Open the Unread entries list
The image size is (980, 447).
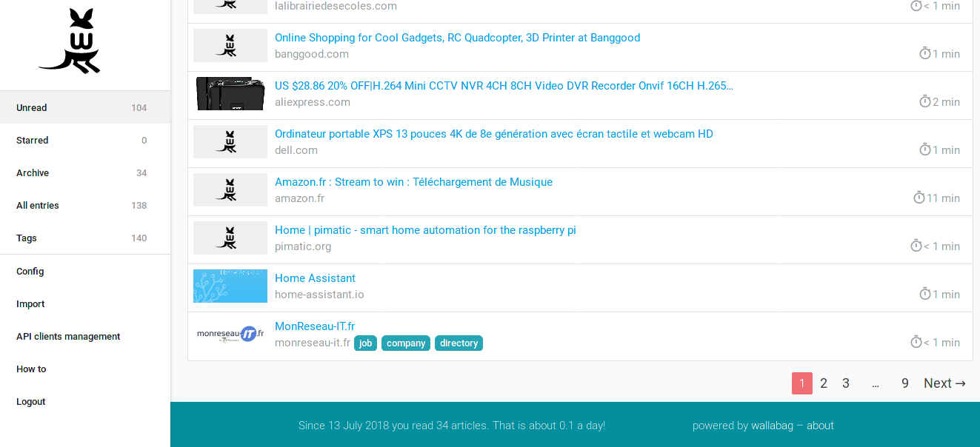coord(85,107)
